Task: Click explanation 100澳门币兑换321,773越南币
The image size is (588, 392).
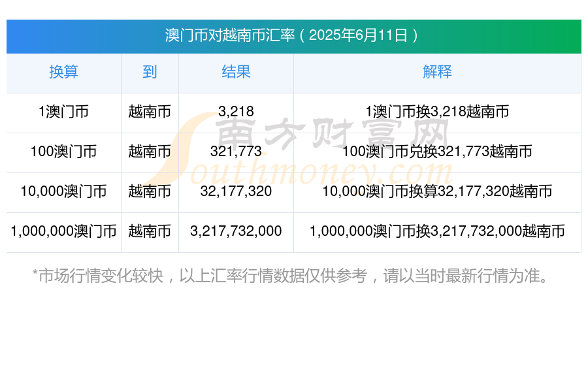Action: click(437, 152)
